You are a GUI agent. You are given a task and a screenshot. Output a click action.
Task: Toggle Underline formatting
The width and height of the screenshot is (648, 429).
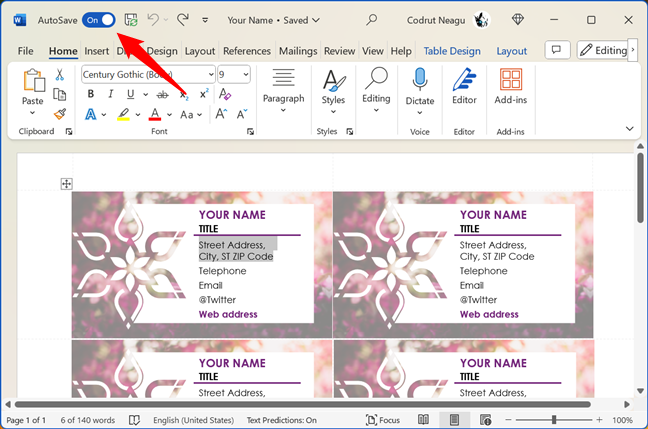[131, 94]
